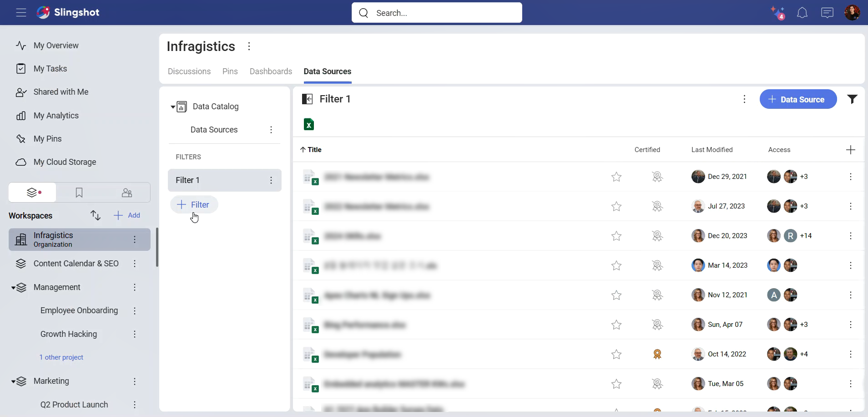Image resolution: width=868 pixels, height=417 pixels.
Task: Open Employee Onboarding project
Action: pos(79,310)
